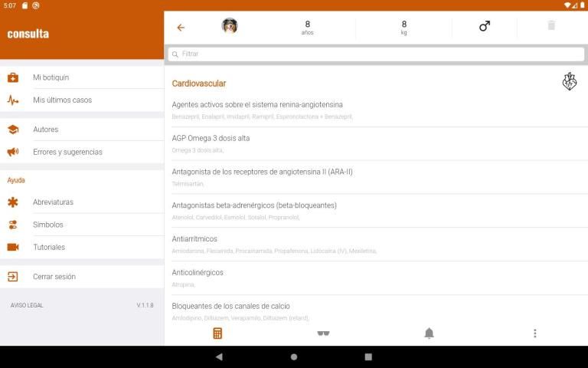
Task: Open Tutoriales from the help section
Action: (x=49, y=247)
